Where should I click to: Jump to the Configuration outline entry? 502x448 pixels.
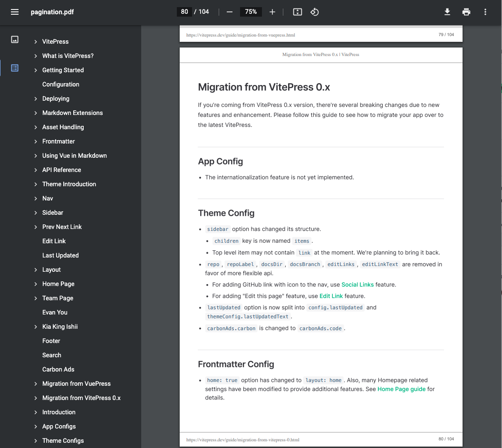click(x=61, y=84)
